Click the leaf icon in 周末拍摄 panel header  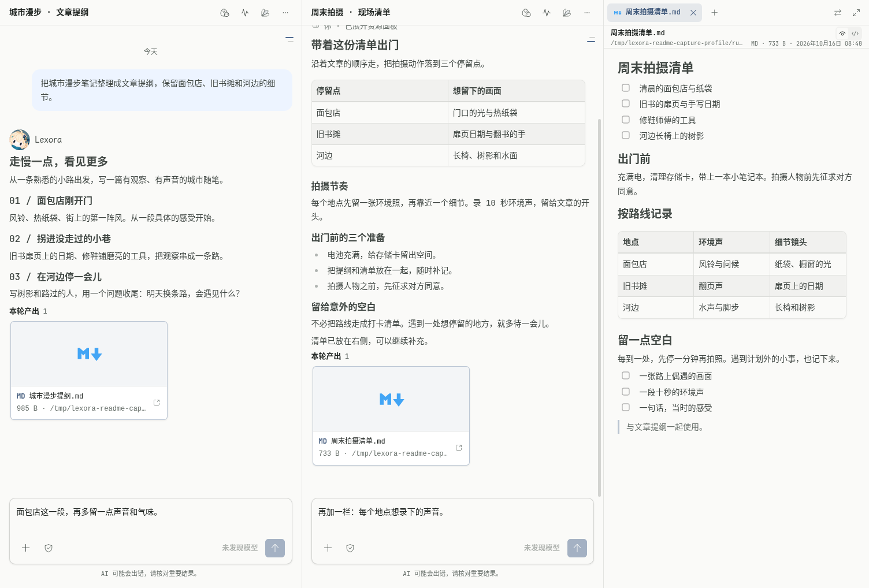(x=567, y=13)
